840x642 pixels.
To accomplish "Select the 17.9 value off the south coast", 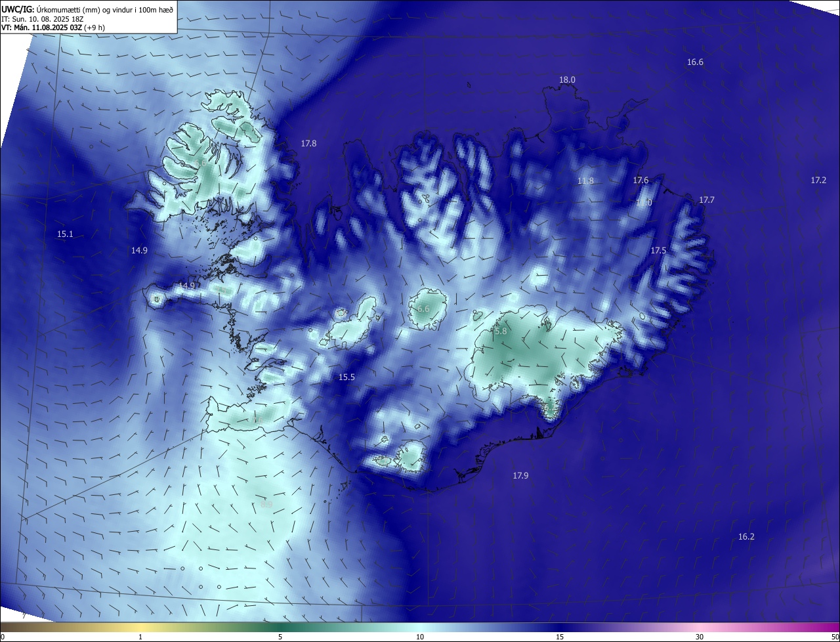I will (520, 476).
